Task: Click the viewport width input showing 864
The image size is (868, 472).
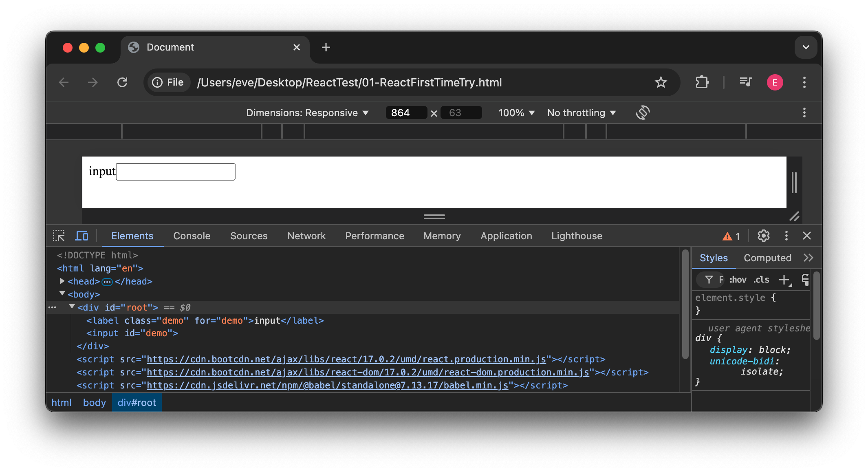Action: coord(406,112)
